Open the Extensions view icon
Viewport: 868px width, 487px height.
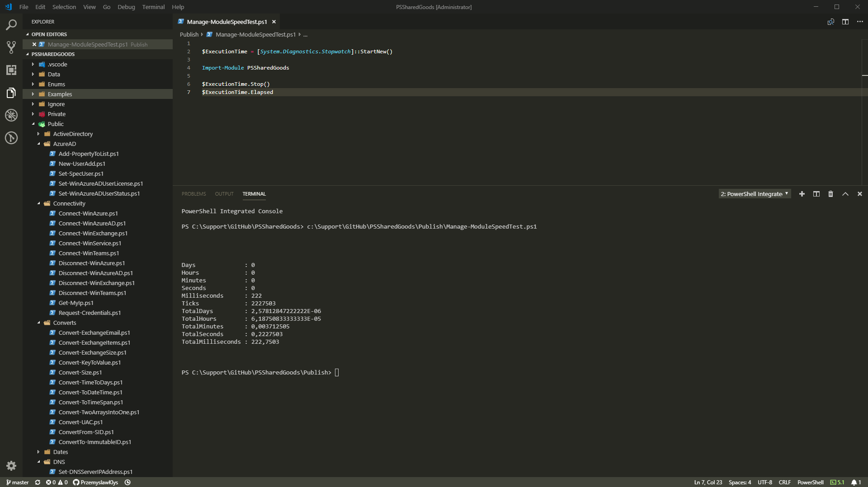point(11,70)
